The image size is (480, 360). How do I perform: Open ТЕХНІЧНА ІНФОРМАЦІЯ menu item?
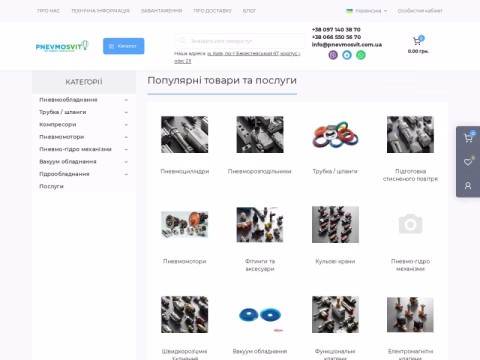coord(100,11)
